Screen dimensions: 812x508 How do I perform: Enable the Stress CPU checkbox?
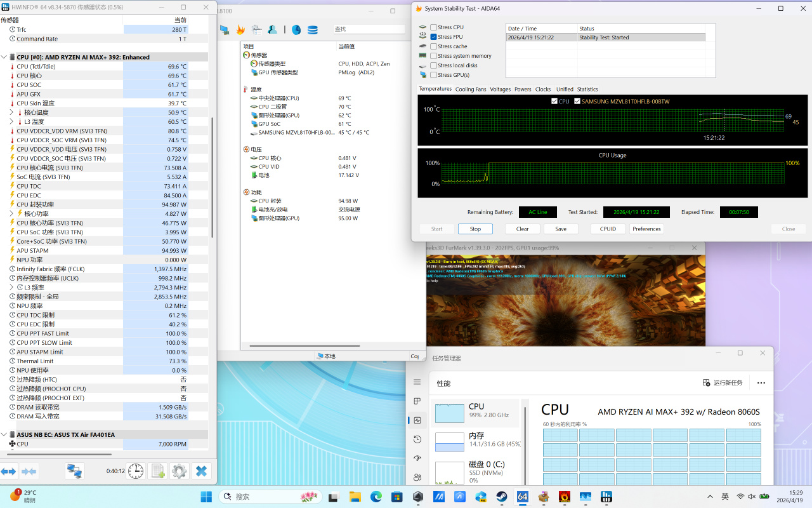[433, 27]
